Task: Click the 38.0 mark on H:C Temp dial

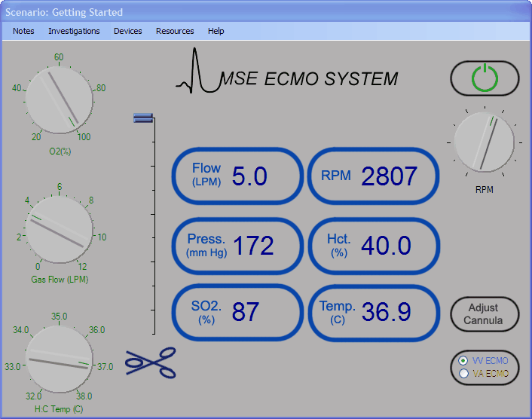Action: click(x=84, y=396)
